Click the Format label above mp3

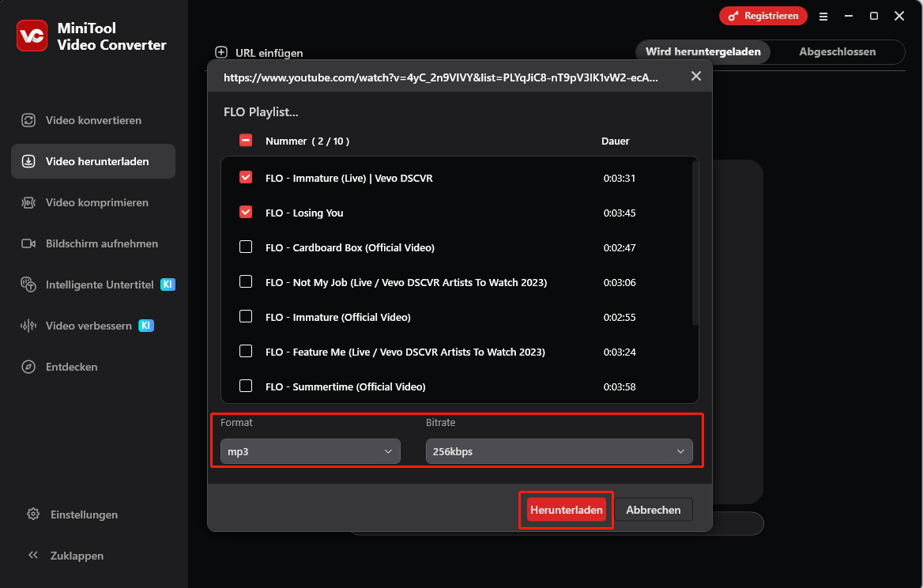click(x=236, y=423)
